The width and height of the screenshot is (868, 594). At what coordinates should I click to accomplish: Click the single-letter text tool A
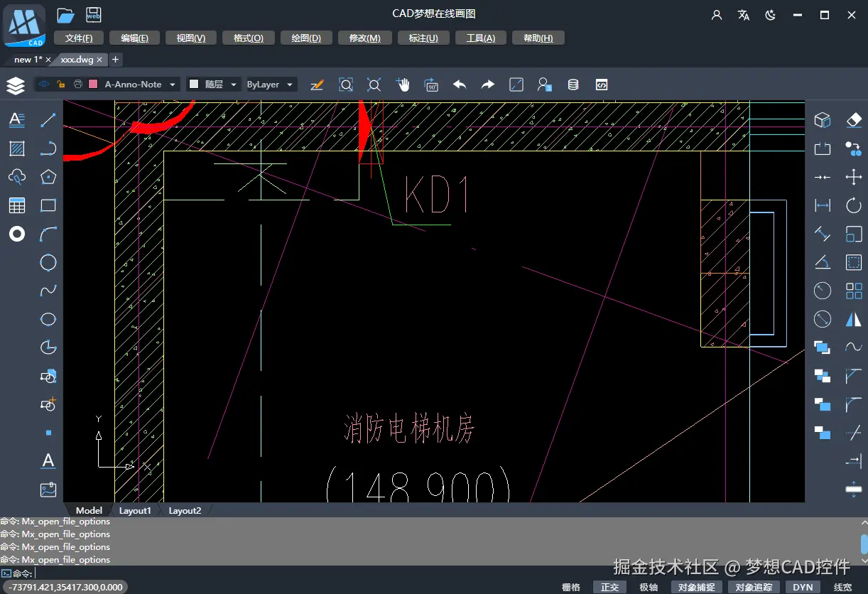click(48, 460)
